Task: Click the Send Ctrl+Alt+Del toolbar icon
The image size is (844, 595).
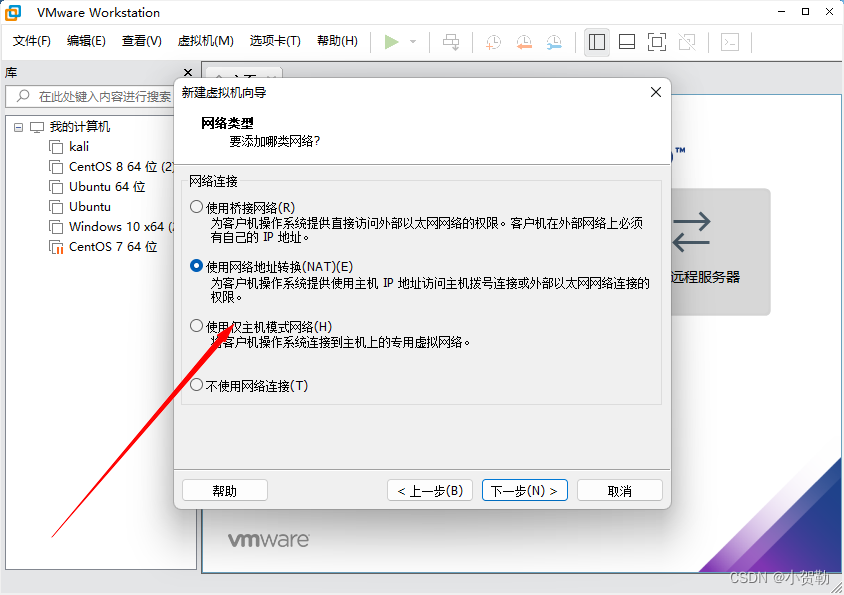Action: (x=451, y=41)
